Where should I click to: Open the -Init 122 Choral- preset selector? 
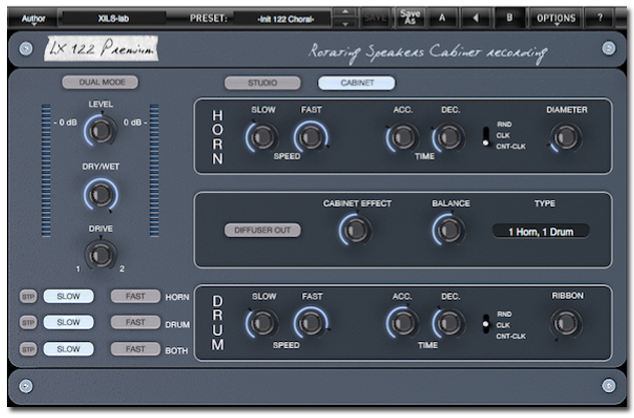pyautogui.click(x=285, y=19)
